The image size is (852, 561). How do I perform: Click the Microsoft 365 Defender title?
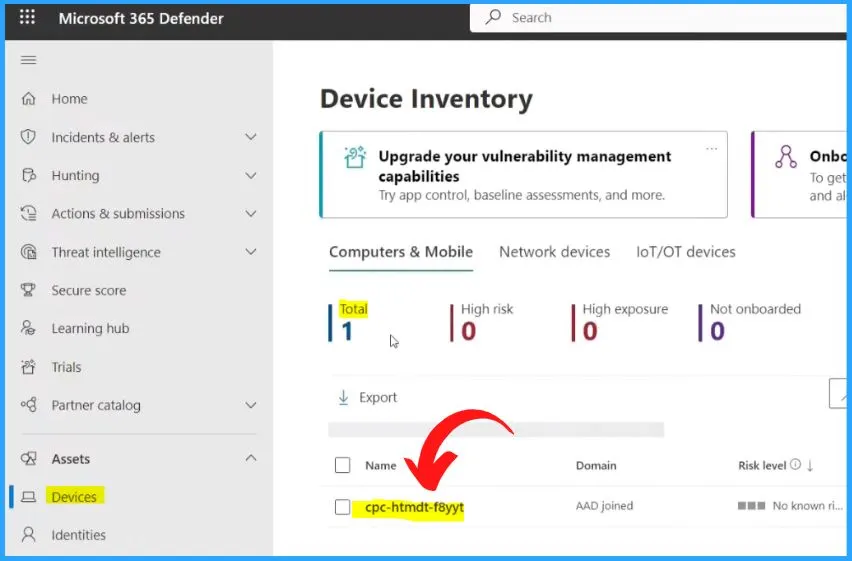click(141, 18)
